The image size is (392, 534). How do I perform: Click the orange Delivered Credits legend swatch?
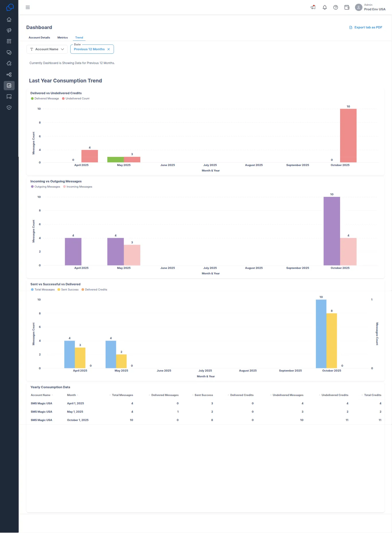[x=83, y=290]
